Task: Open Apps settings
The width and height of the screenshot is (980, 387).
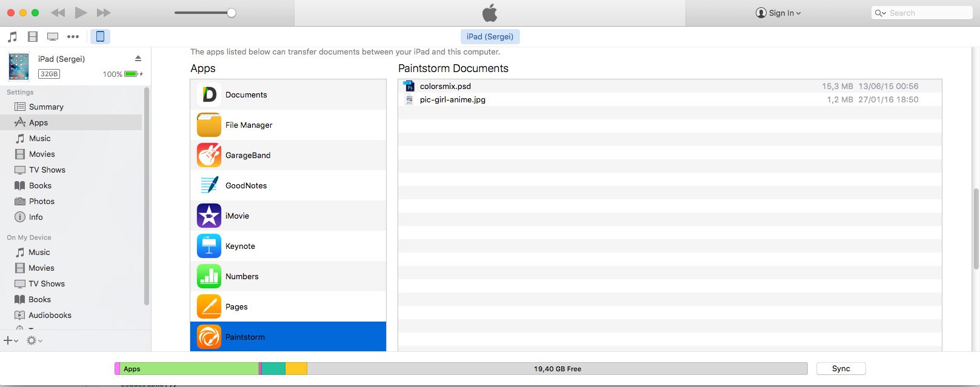Action: 71,122
